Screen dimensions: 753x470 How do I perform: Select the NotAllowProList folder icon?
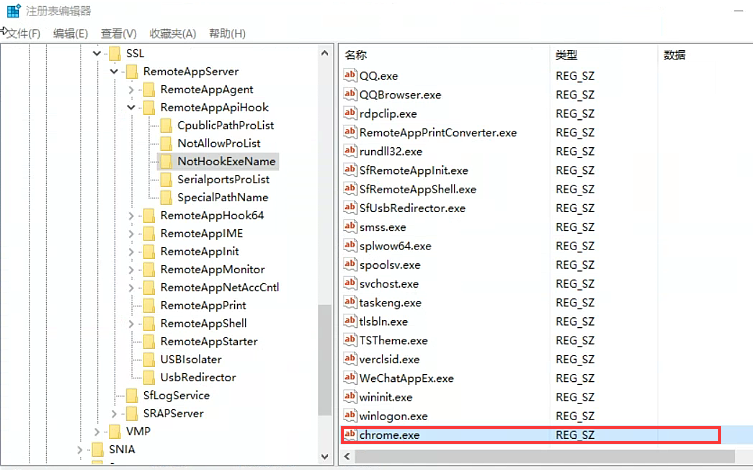pos(166,144)
